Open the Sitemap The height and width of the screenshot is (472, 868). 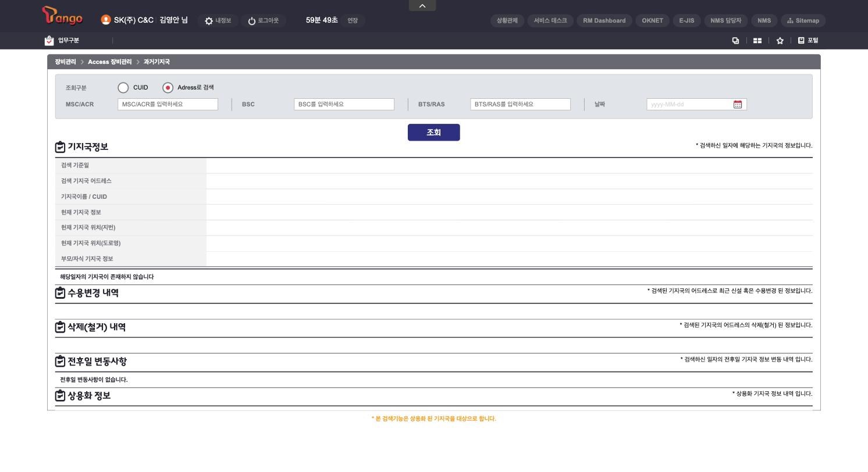803,20
